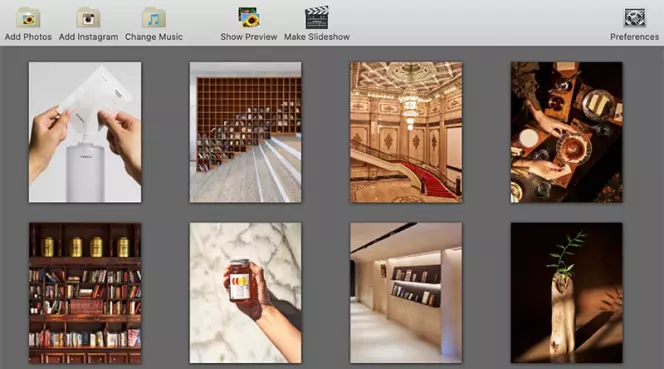Click the Add Photos text label

(x=28, y=37)
